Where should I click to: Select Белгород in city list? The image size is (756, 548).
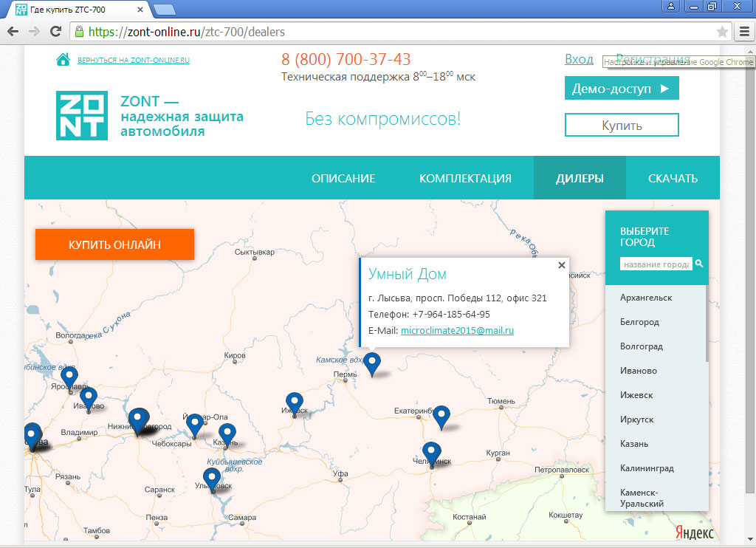(x=639, y=322)
